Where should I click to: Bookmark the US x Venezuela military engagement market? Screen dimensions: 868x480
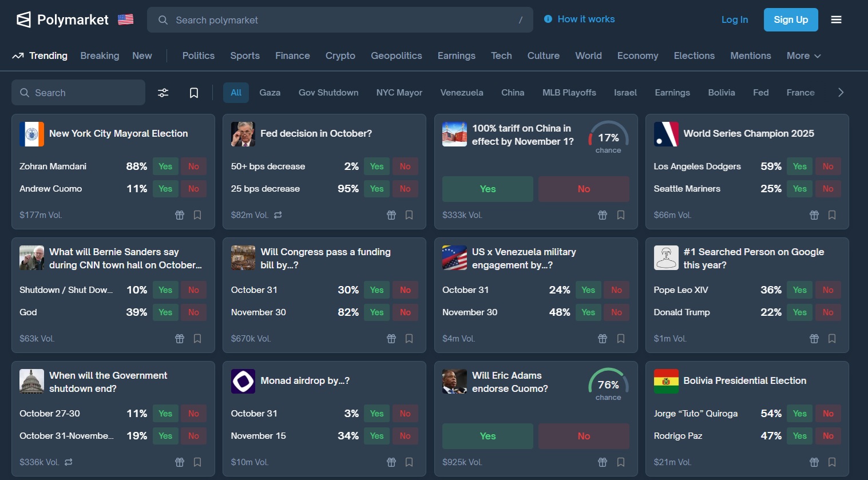(x=621, y=339)
